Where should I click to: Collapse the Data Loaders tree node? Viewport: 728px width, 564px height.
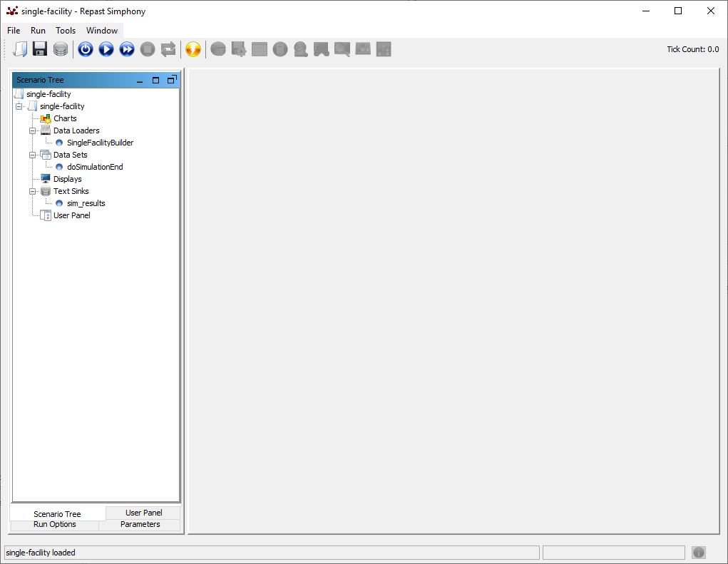tap(33, 130)
